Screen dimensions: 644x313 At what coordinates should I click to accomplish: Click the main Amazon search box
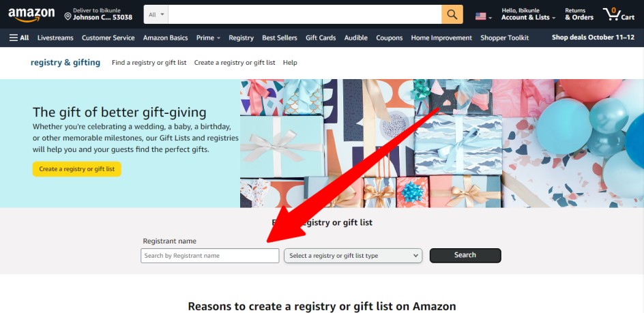point(305,14)
